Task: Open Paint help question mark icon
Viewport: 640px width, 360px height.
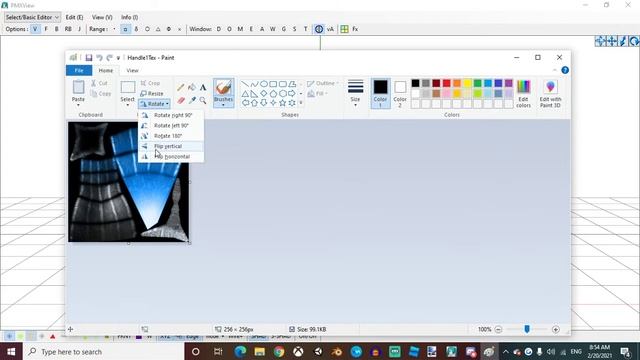Action: point(565,70)
